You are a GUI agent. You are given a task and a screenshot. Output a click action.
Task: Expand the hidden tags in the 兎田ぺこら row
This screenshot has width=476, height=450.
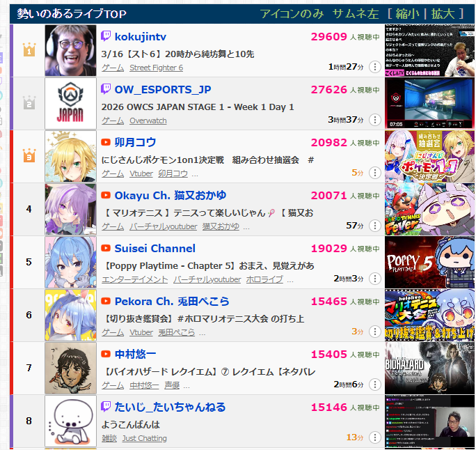click(x=203, y=334)
